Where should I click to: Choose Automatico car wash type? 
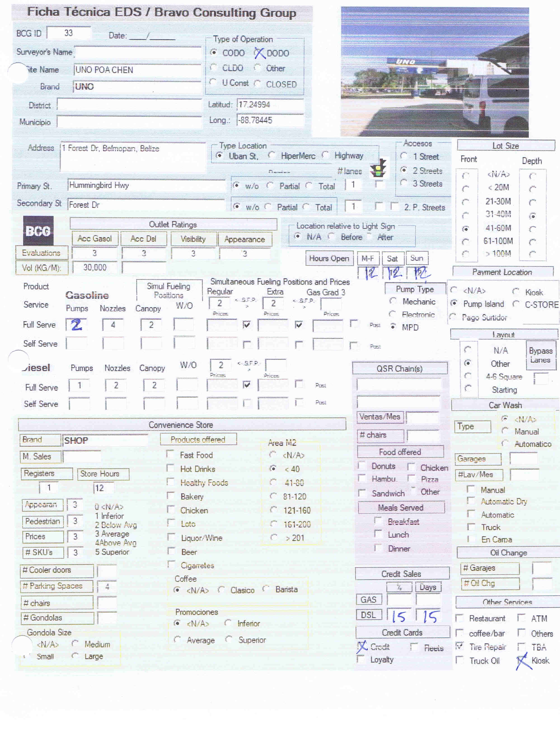click(x=505, y=443)
